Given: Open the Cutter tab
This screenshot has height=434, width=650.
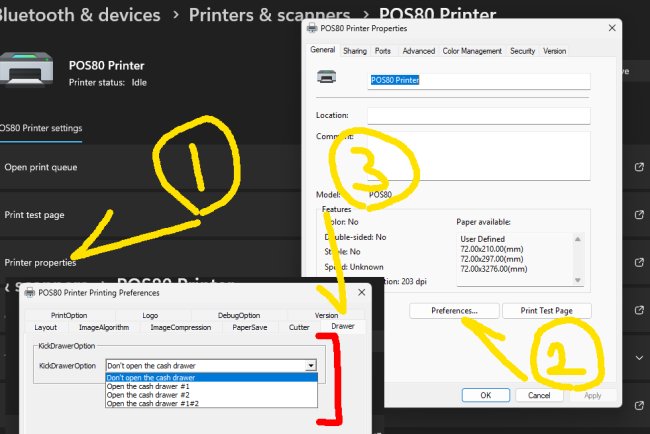Looking at the screenshot, I should coord(299,327).
